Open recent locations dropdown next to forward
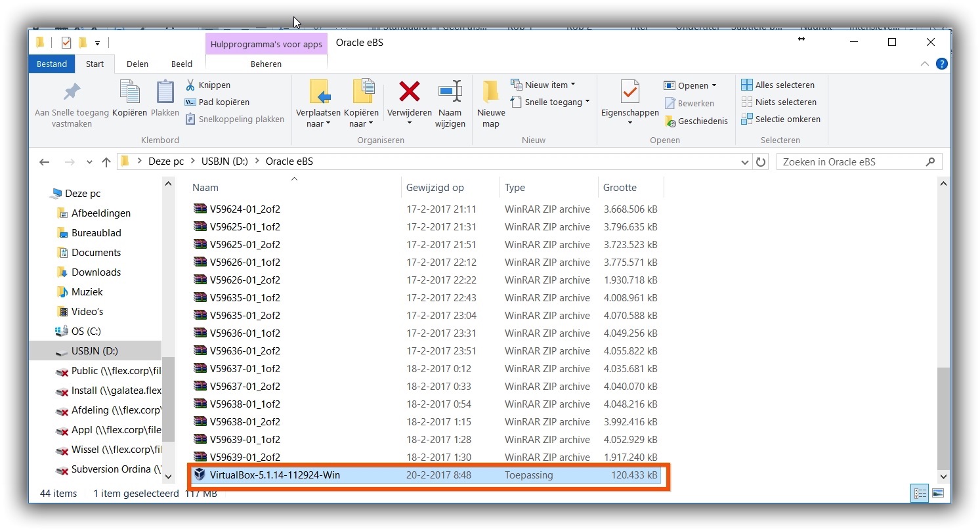Image resolution: width=980 pixels, height=531 pixels. (89, 161)
